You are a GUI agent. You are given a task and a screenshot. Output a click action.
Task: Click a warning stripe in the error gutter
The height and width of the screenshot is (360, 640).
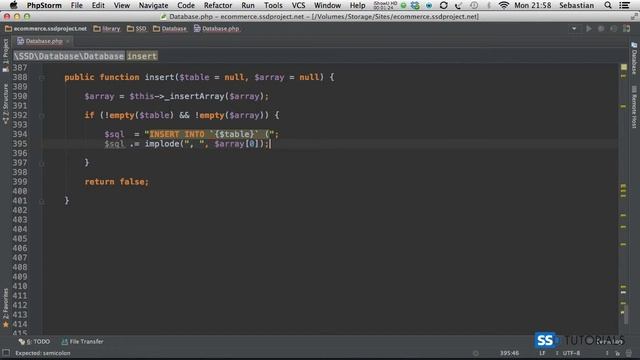[x=623, y=106]
